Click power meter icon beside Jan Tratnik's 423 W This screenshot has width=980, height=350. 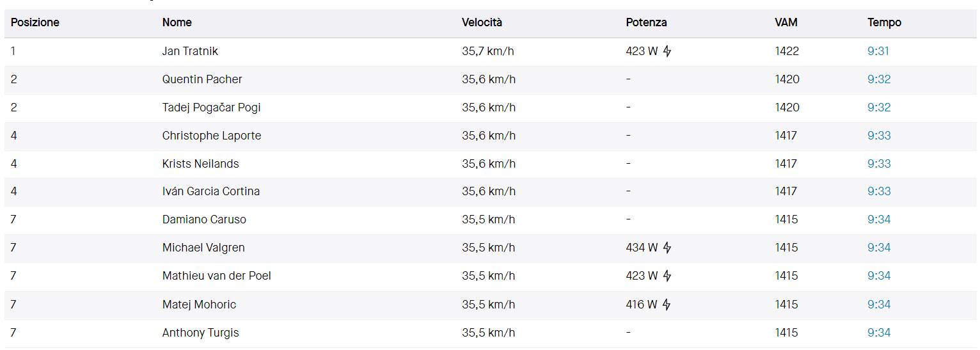[667, 52]
